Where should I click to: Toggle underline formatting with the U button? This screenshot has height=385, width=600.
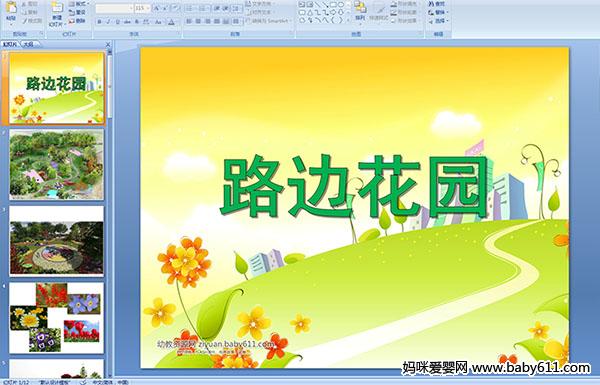click(x=117, y=22)
